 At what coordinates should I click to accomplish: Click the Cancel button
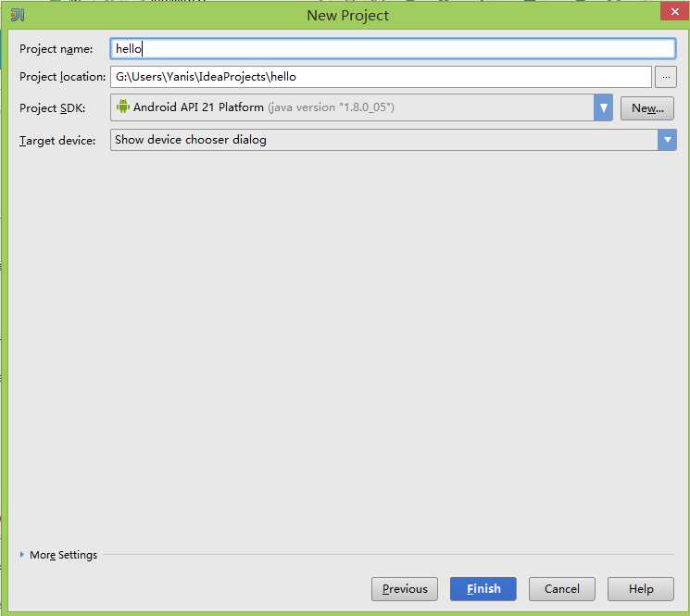[x=561, y=589]
